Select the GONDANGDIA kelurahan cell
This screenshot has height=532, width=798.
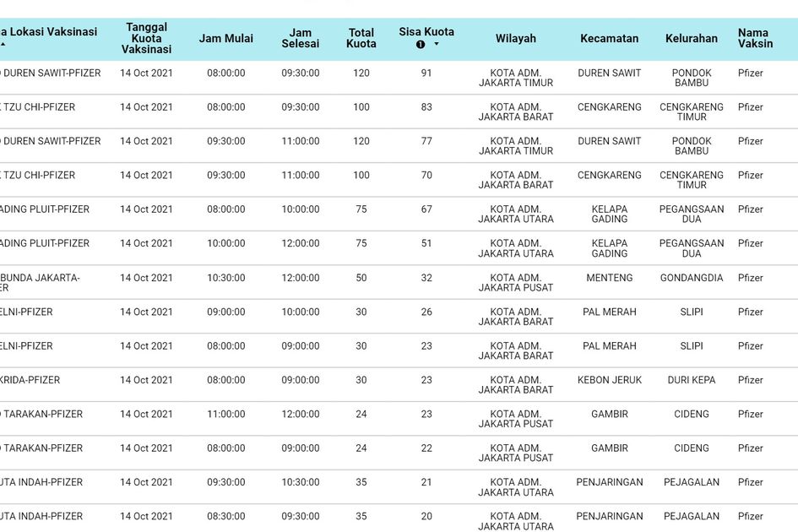coord(691,278)
